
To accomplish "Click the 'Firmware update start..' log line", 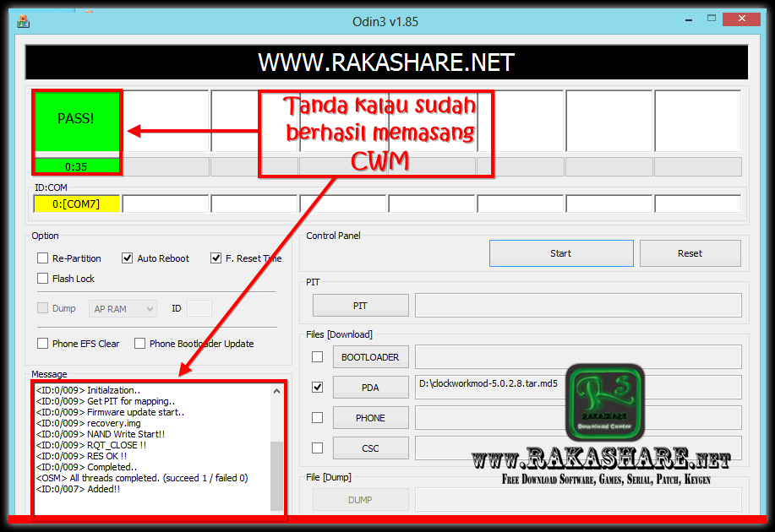I will point(110,412).
